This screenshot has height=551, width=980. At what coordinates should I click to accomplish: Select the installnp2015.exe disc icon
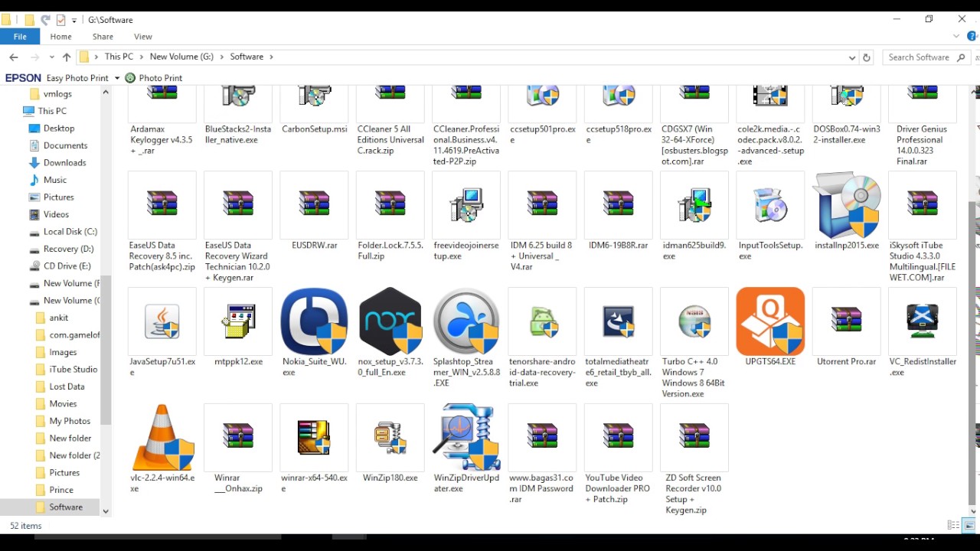[x=846, y=205]
